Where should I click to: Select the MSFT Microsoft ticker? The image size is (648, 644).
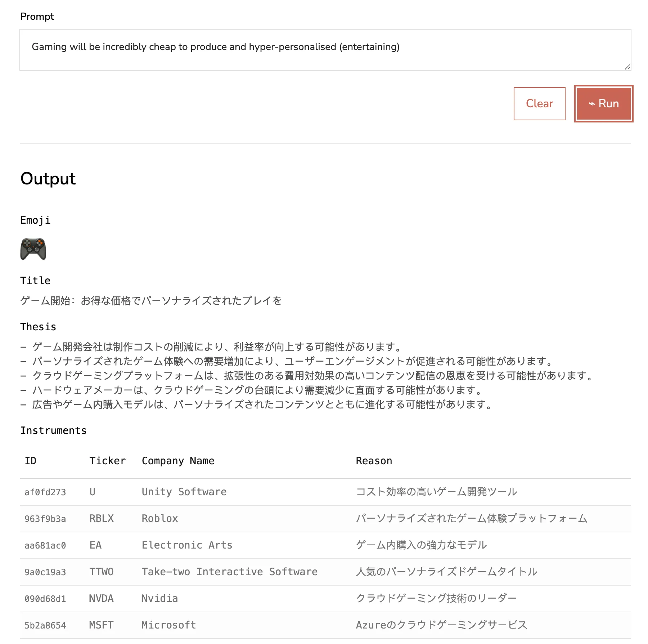click(101, 625)
